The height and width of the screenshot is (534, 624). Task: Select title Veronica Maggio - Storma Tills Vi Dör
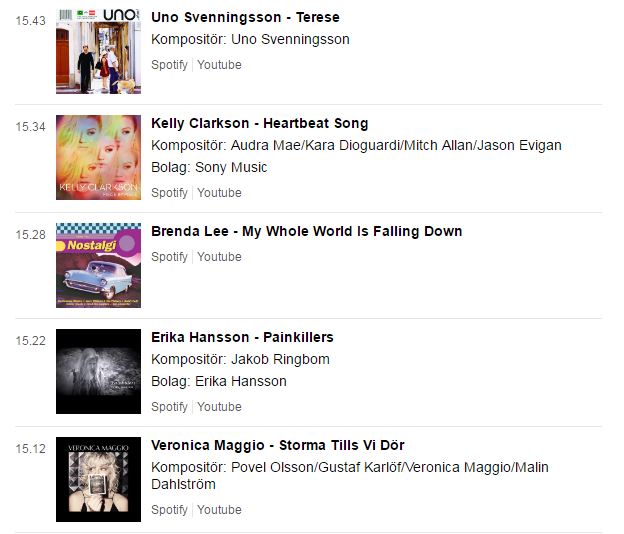(x=278, y=445)
